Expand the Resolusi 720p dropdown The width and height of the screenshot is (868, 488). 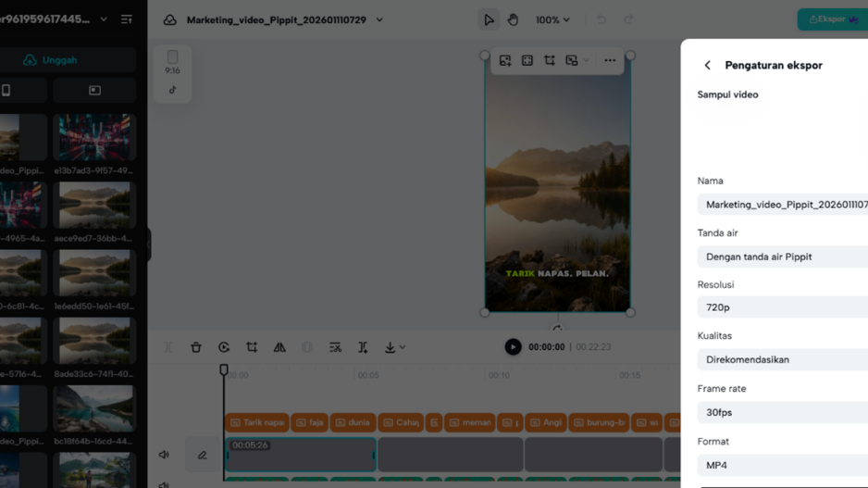point(782,307)
